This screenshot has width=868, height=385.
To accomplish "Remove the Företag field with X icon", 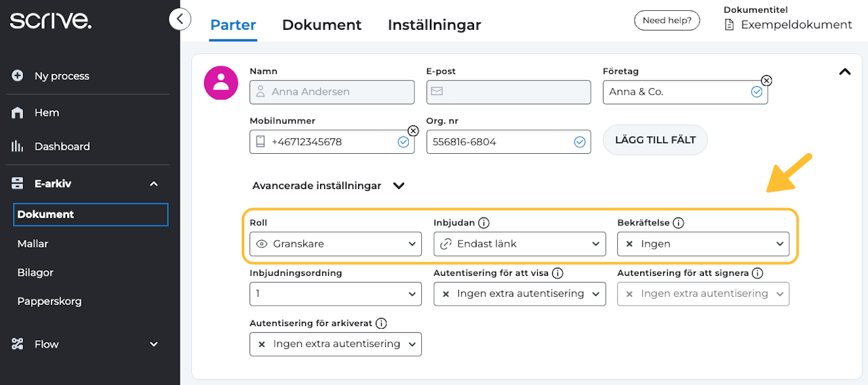I will tap(766, 80).
